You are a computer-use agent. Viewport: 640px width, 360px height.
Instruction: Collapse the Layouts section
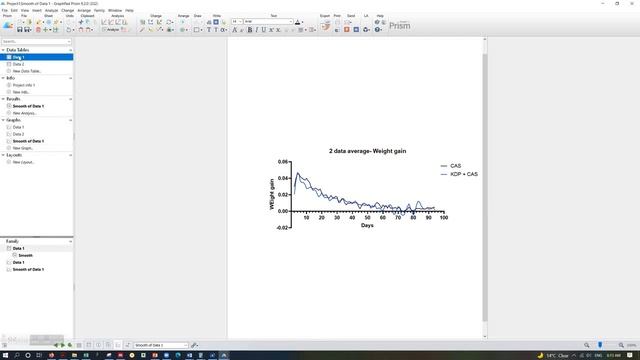pyautogui.click(x=3, y=155)
